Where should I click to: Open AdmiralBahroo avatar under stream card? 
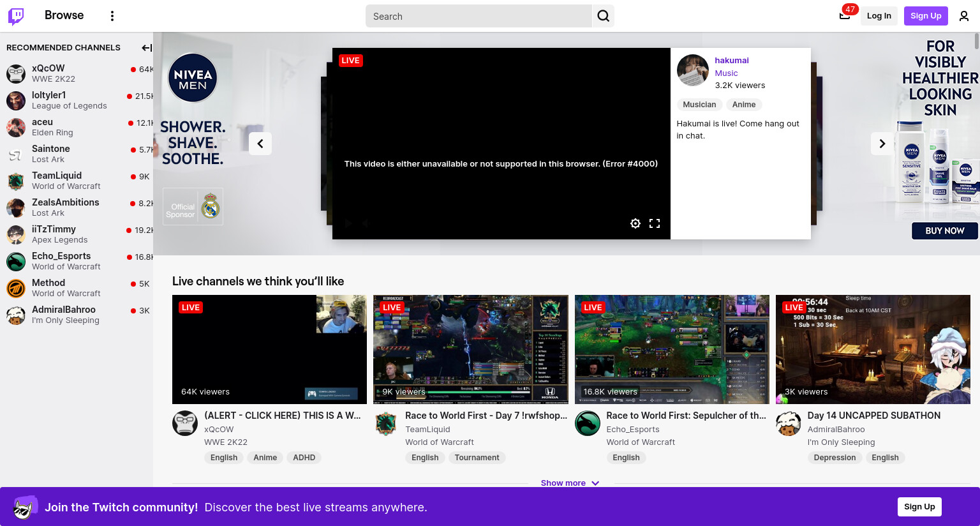click(x=789, y=423)
